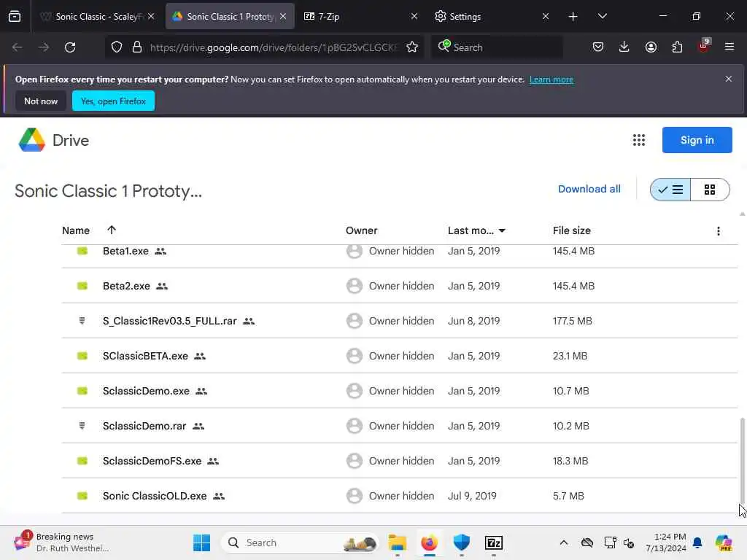Open the Sonic ClassicOLD.exe file
The width and height of the screenshot is (747, 560).
155,496
